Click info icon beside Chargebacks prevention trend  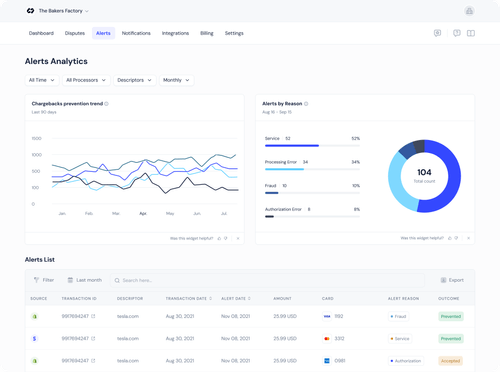pyautogui.click(x=107, y=104)
